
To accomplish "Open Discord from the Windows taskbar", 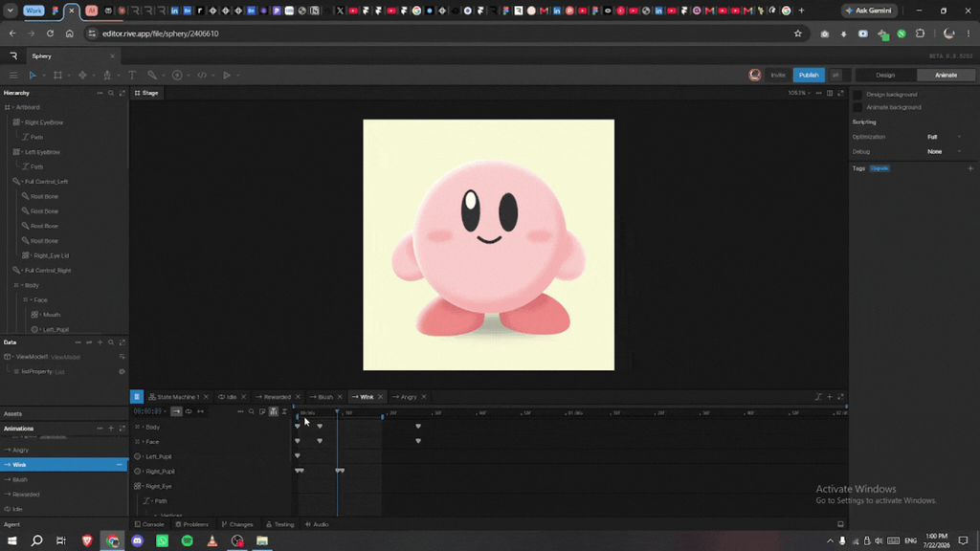I will click(138, 541).
